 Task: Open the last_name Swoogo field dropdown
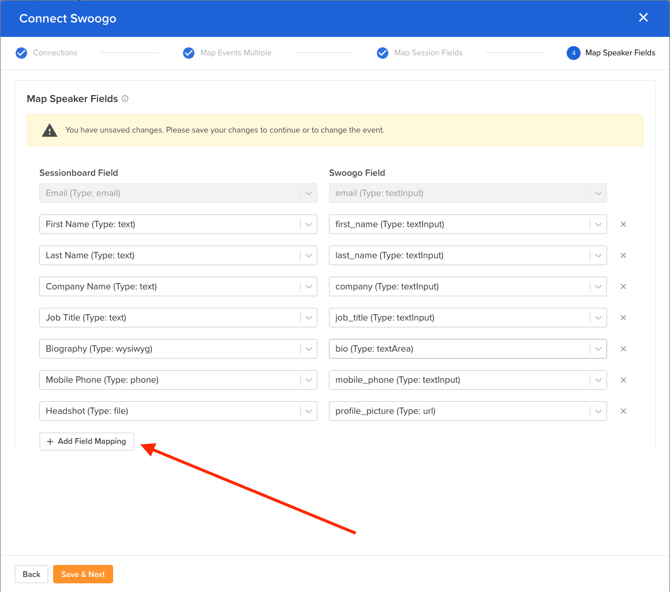point(468,256)
